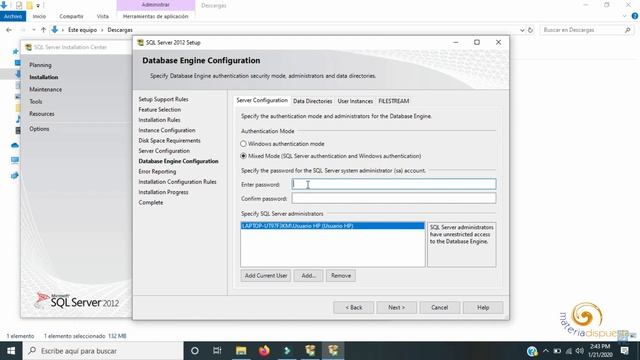
Task: Click Disk Space Requirements step
Action: [x=169, y=140]
